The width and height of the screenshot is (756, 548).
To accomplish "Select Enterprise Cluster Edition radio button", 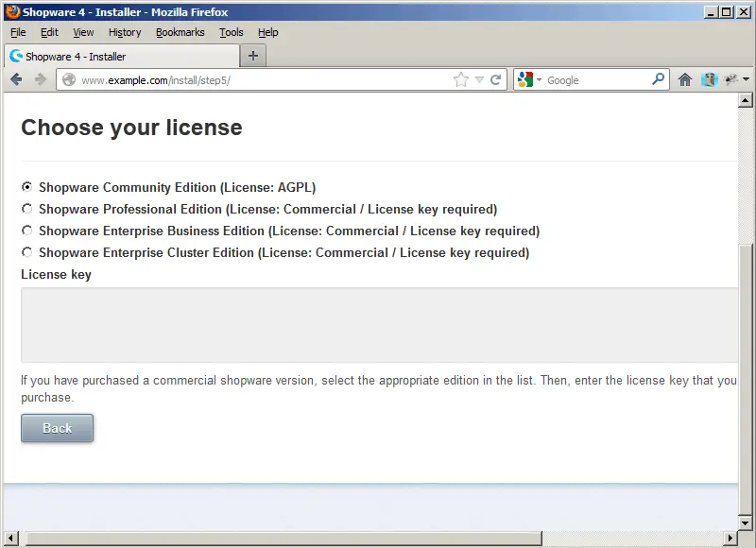I will click(27, 252).
